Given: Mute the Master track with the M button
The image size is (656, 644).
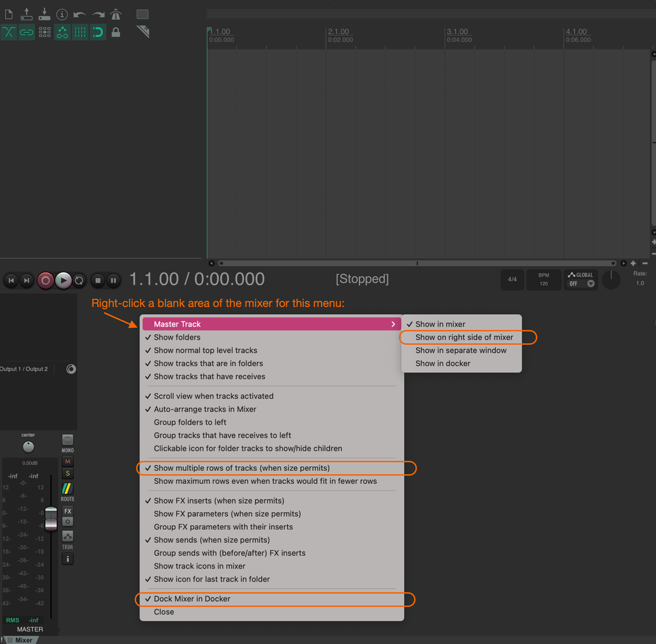Looking at the screenshot, I should [67, 461].
